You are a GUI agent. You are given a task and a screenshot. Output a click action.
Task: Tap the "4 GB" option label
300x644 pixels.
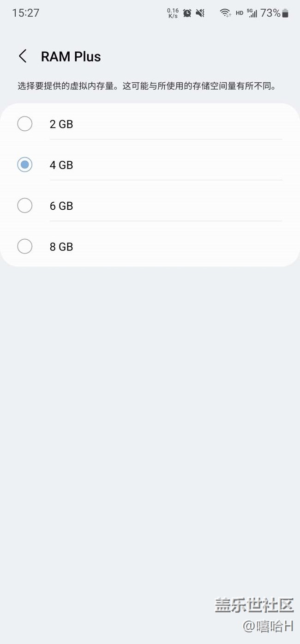pyautogui.click(x=61, y=165)
